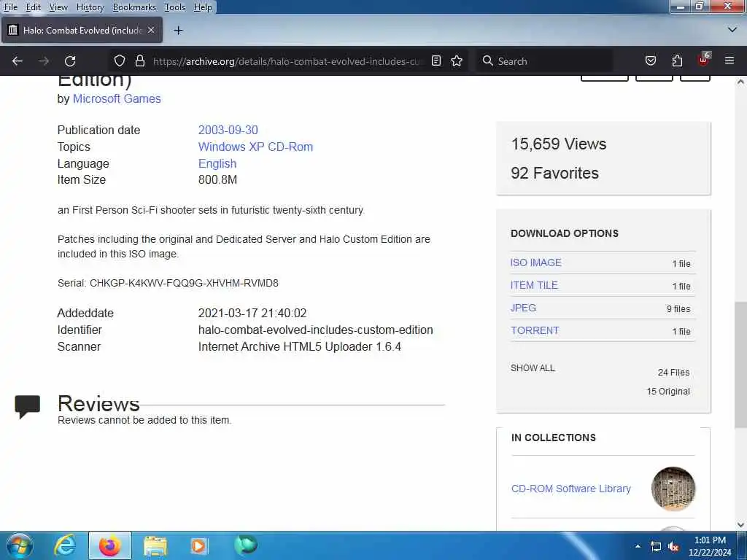The image size is (747, 560).
Task: Bookmark this page with the star
Action: click(x=457, y=61)
